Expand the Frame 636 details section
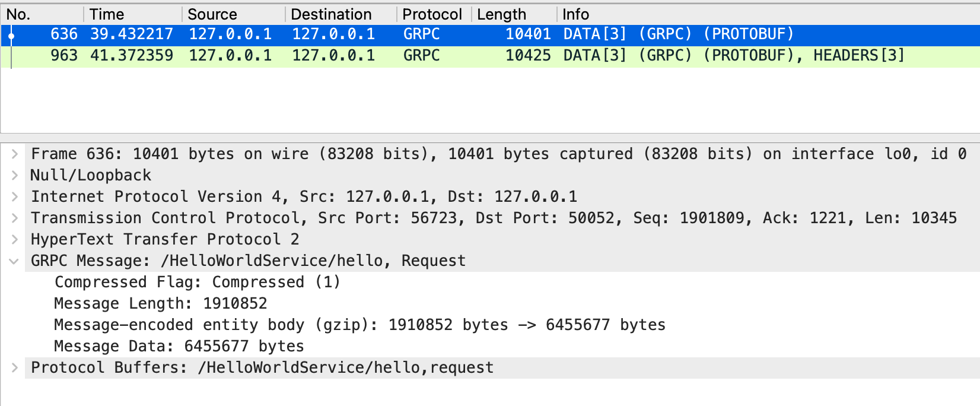The height and width of the screenshot is (406, 980). (x=15, y=154)
